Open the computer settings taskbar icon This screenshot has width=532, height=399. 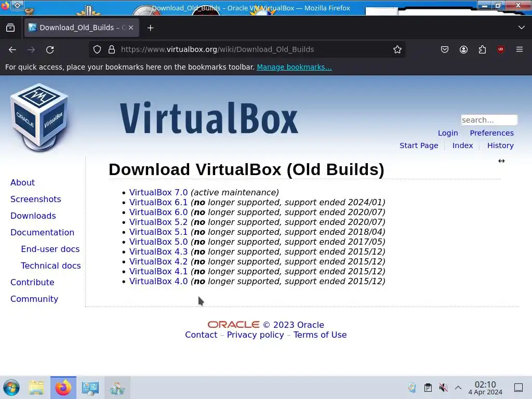click(x=90, y=388)
